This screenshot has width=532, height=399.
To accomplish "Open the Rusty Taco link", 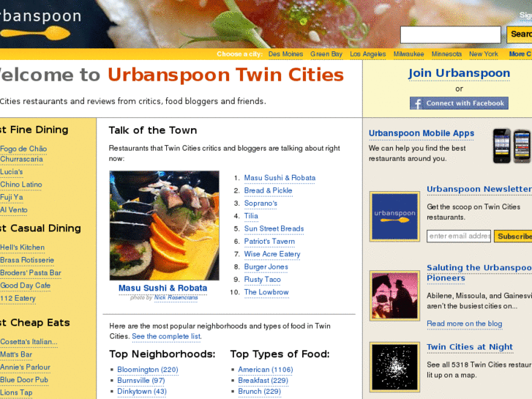I will [x=262, y=280].
